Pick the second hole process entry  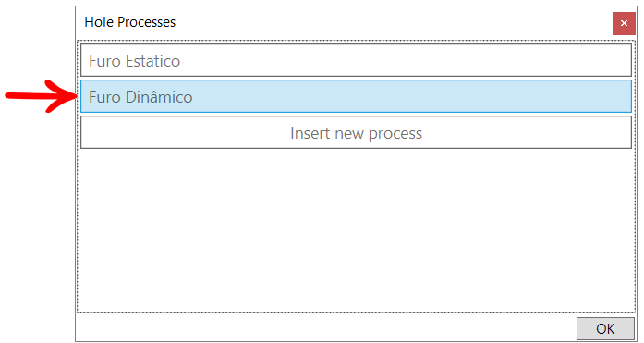pyautogui.click(x=356, y=96)
